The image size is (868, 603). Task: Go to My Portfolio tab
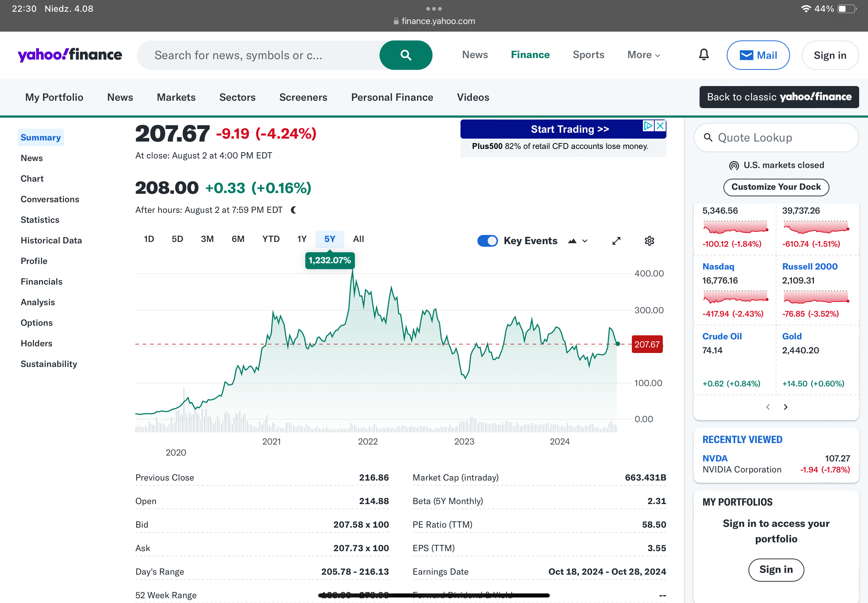54,97
